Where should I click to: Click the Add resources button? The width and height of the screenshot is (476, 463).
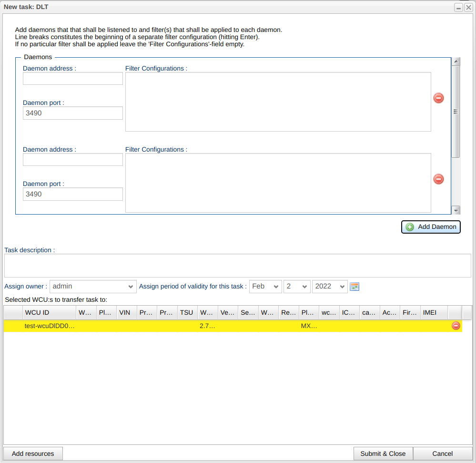(33, 453)
